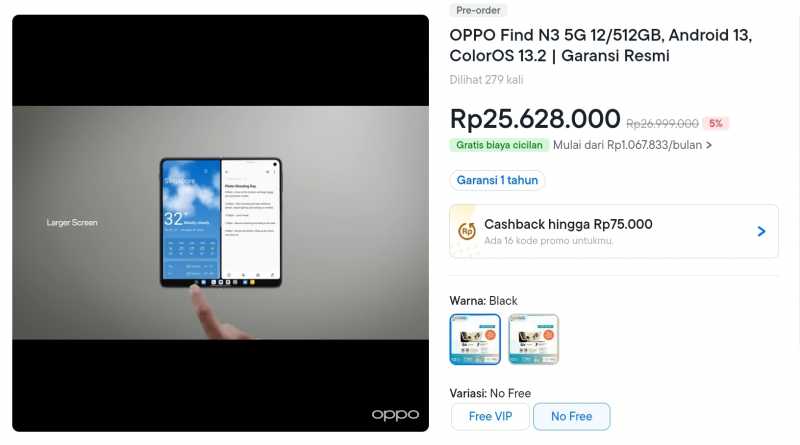Open cashback promo details via blue chevron
The width and height of the screenshot is (800, 445).
pyautogui.click(x=761, y=231)
